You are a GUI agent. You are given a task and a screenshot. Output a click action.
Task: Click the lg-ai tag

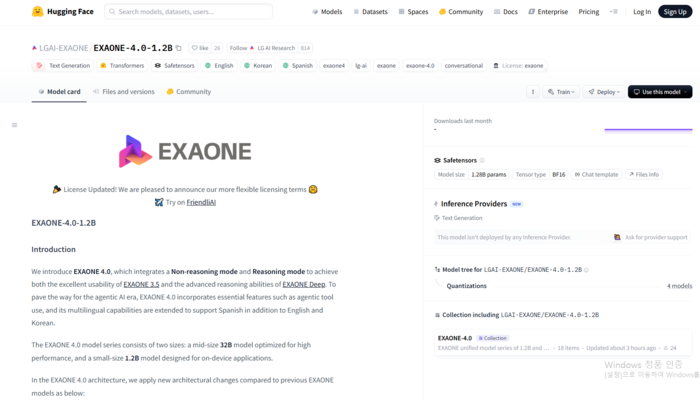pyautogui.click(x=361, y=66)
